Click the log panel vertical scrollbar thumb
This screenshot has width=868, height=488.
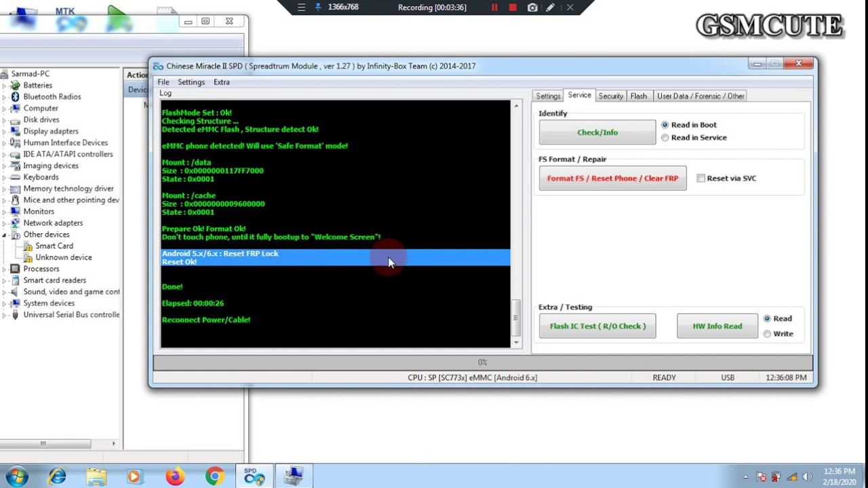pyautogui.click(x=516, y=318)
